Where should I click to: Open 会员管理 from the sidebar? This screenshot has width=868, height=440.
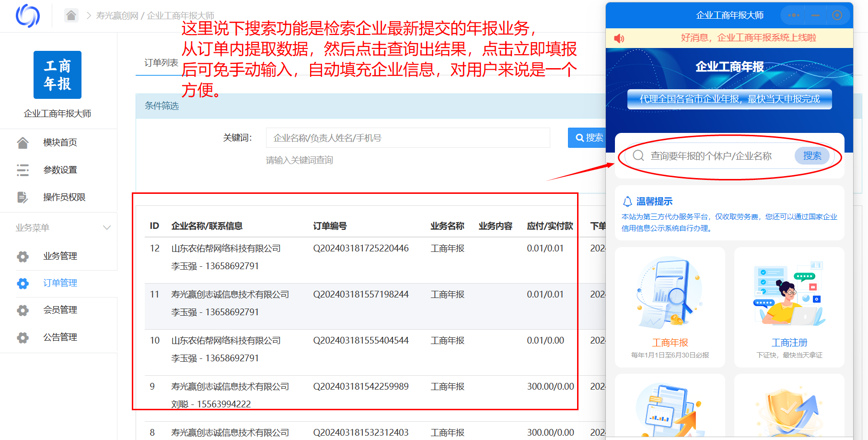point(59,310)
